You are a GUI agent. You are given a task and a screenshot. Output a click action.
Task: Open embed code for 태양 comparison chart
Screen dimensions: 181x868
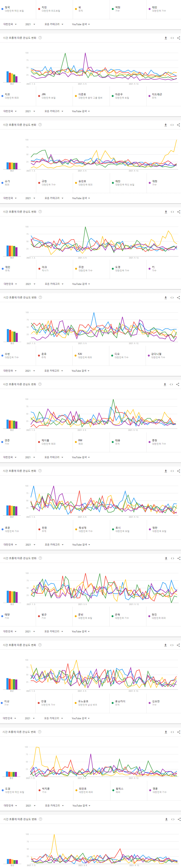coord(172,645)
